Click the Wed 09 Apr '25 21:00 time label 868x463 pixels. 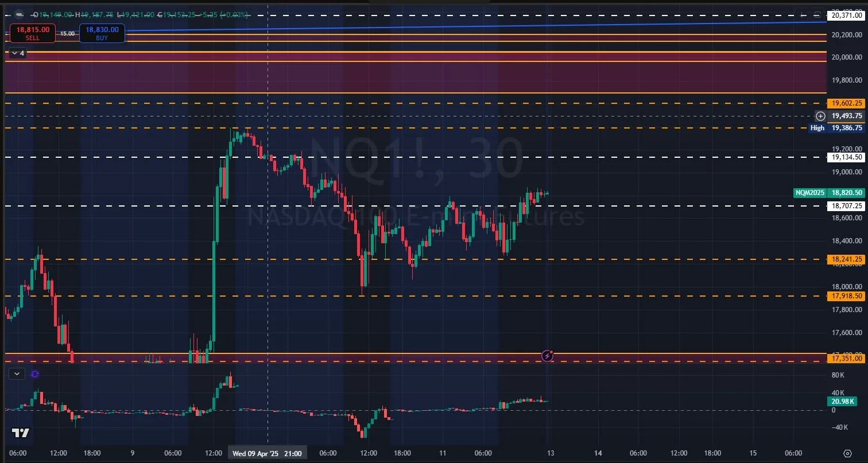coord(268,453)
